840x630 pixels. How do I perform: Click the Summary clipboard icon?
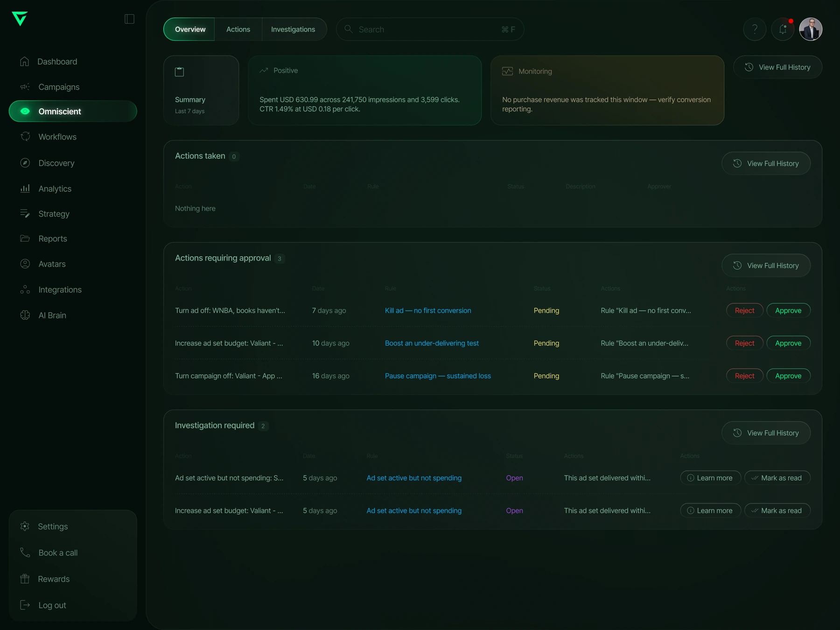(179, 71)
